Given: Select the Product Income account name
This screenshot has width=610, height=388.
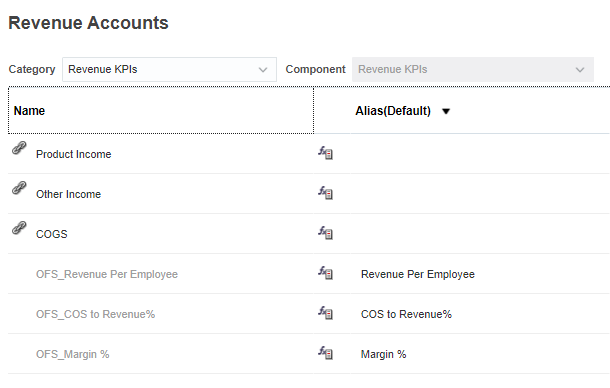Looking at the screenshot, I should tap(74, 154).
